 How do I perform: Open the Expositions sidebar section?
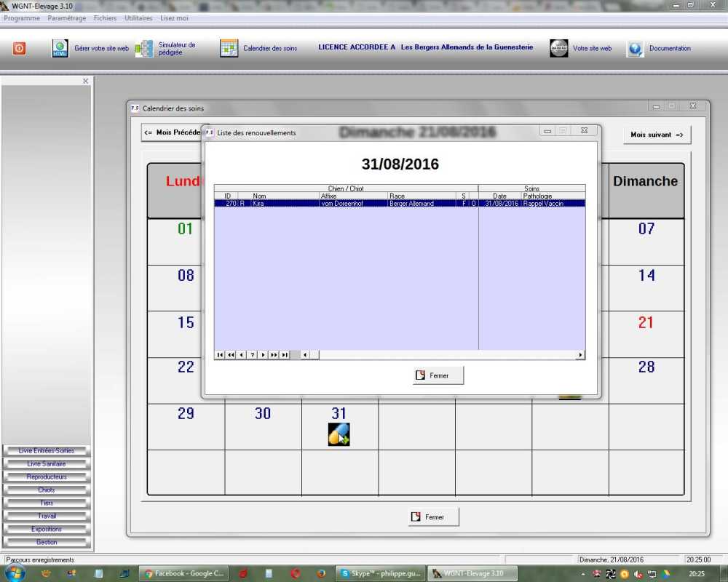click(47, 530)
